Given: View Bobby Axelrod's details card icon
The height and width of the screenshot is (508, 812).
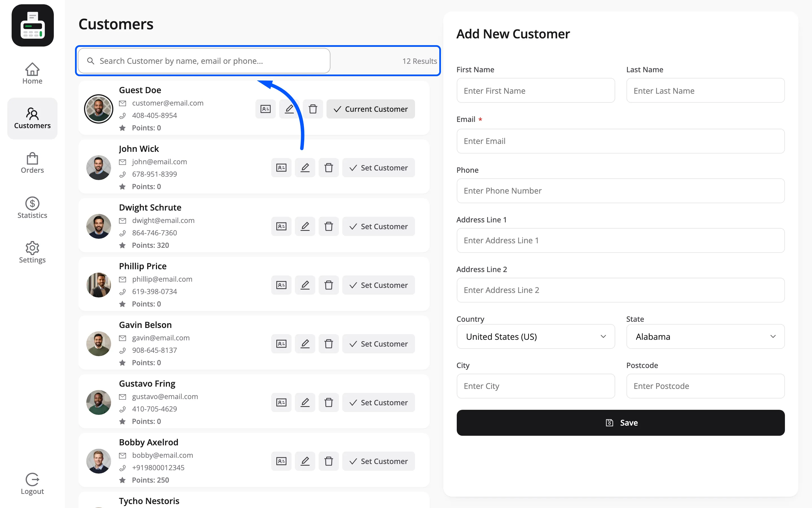Looking at the screenshot, I should (x=281, y=461).
